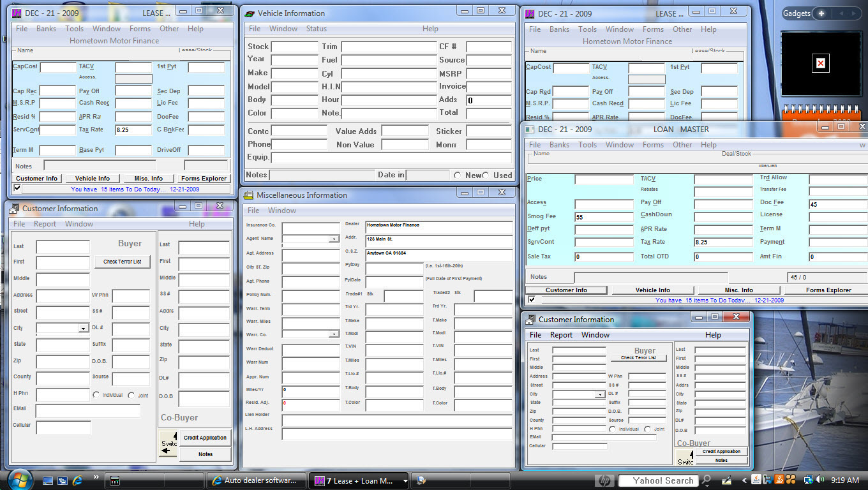
Task: Select the New vehicle radio button
Action: click(457, 175)
